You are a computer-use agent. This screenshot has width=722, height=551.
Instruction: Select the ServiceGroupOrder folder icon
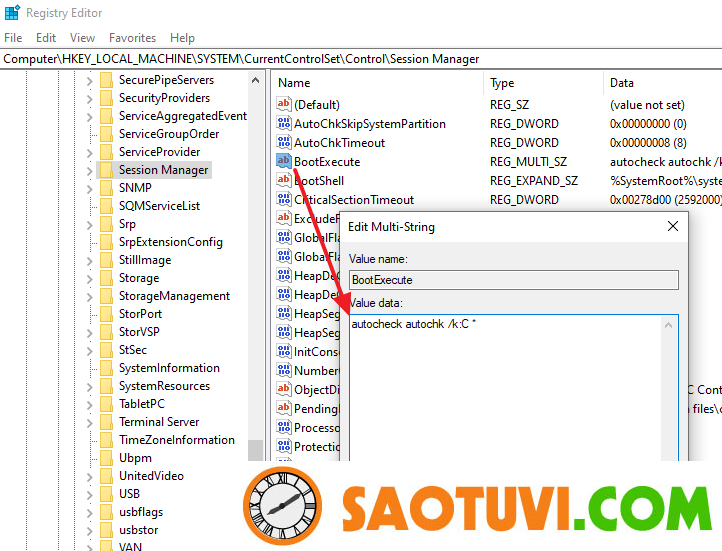point(106,134)
